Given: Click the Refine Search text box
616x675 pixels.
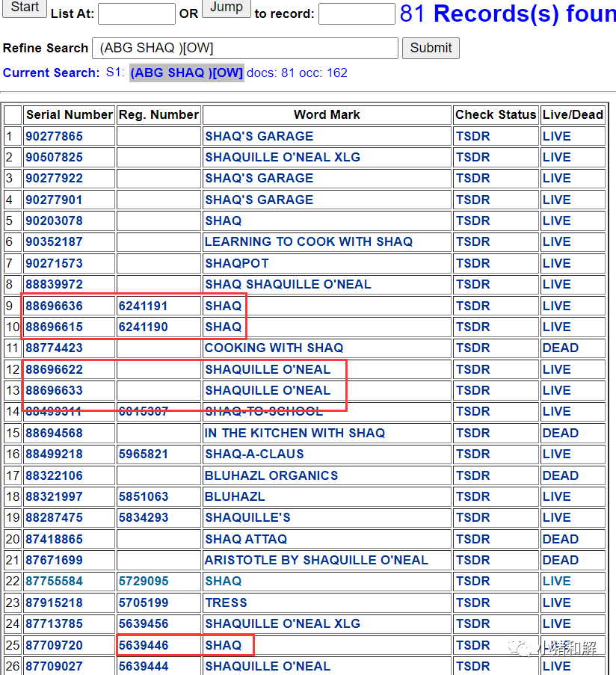Looking at the screenshot, I should coord(245,48).
